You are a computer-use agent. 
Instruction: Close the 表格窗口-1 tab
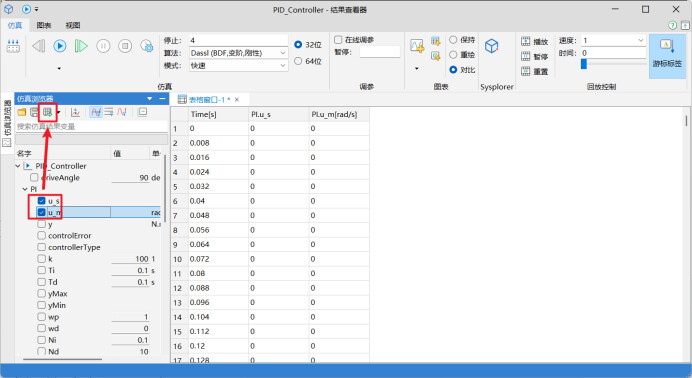click(x=237, y=100)
